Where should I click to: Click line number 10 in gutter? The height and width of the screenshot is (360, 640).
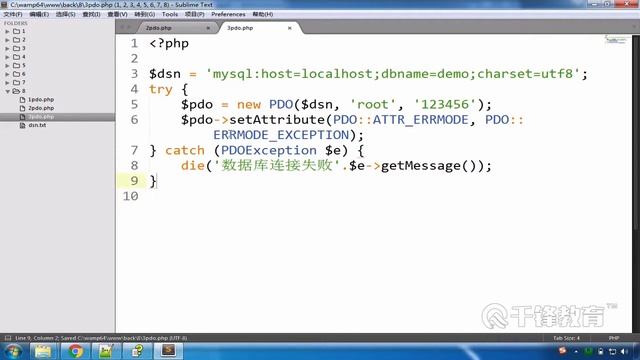click(x=131, y=196)
